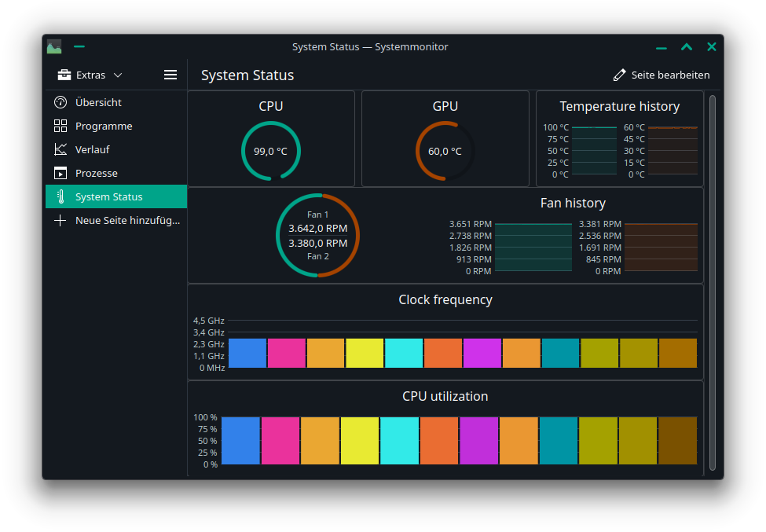
Task: Go to the Übersicht page
Action: click(x=116, y=102)
